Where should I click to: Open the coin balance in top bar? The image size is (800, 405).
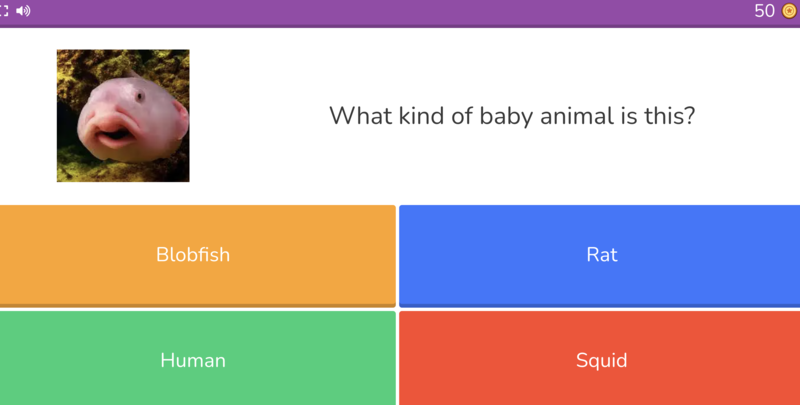coord(775,11)
